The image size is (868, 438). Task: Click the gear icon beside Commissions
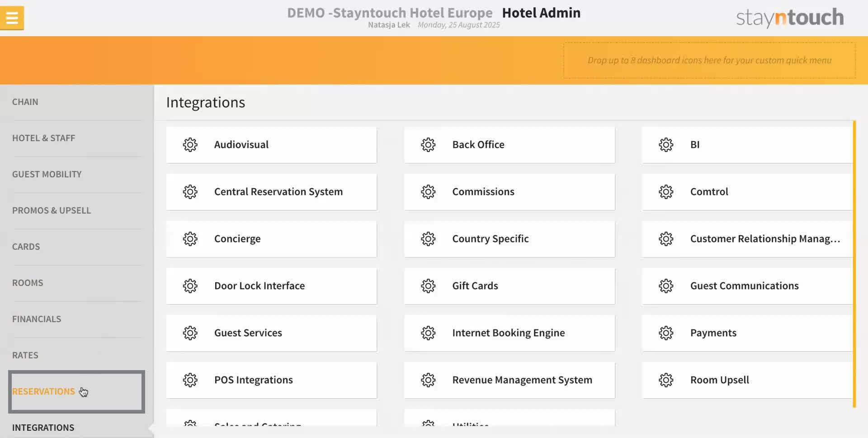(x=428, y=192)
